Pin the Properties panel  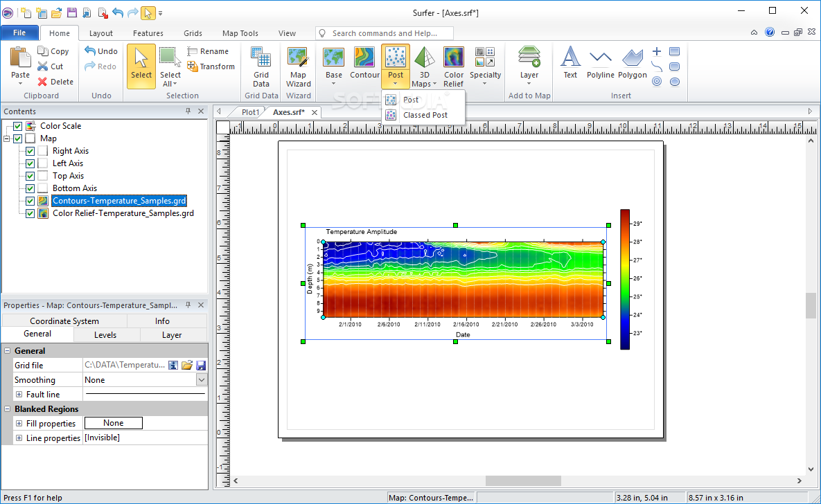(x=188, y=305)
